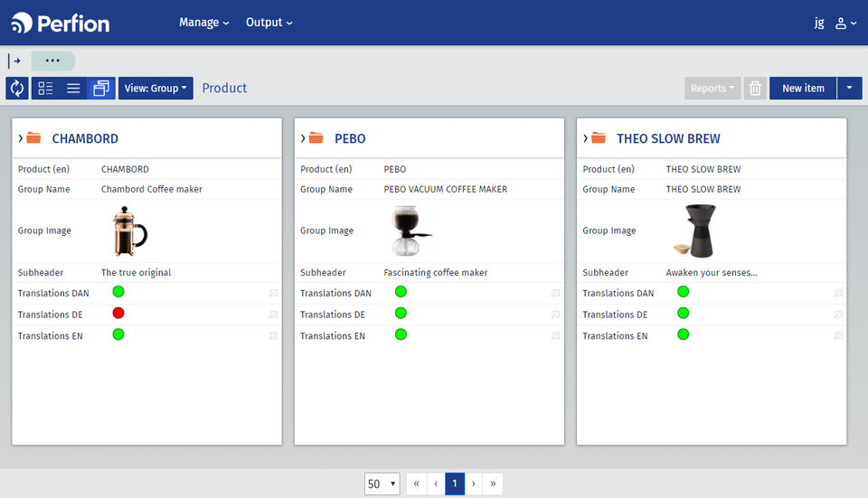Click THEO Translations DE green dot
This screenshot has height=498, width=868.
pos(684,314)
